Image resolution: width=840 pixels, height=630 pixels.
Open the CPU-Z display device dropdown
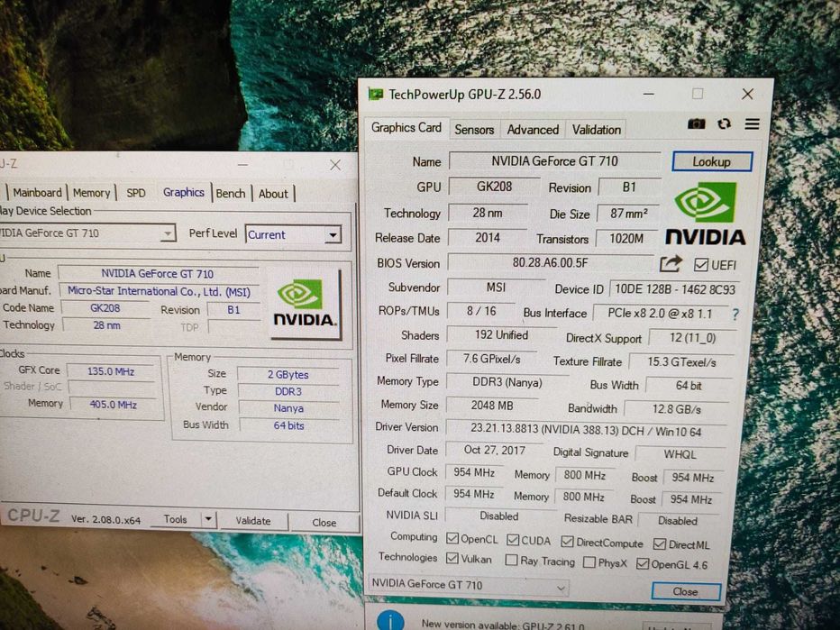coord(87,233)
